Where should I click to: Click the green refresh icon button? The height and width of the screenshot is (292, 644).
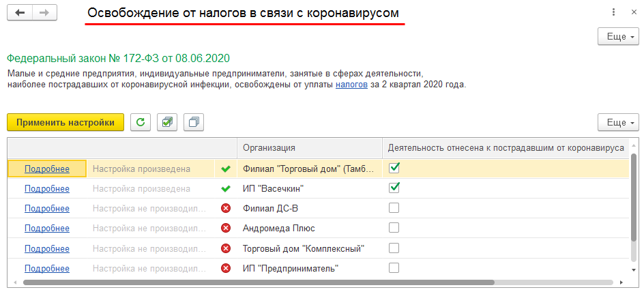pyautogui.click(x=141, y=122)
